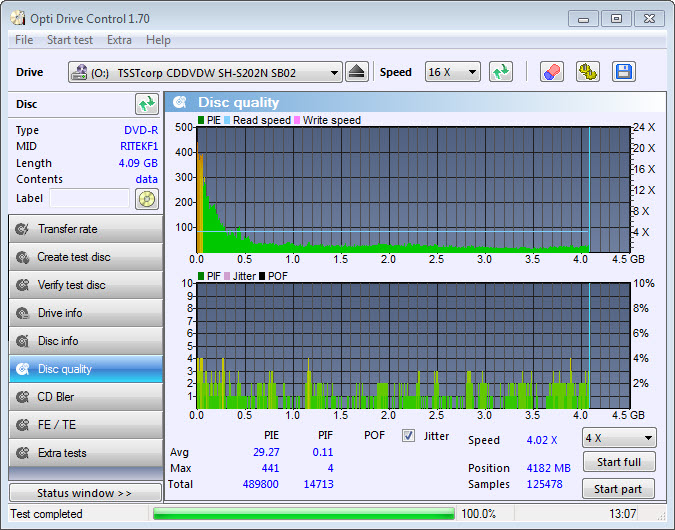
Task: Open the FE / TE panel
Action: tap(86, 425)
